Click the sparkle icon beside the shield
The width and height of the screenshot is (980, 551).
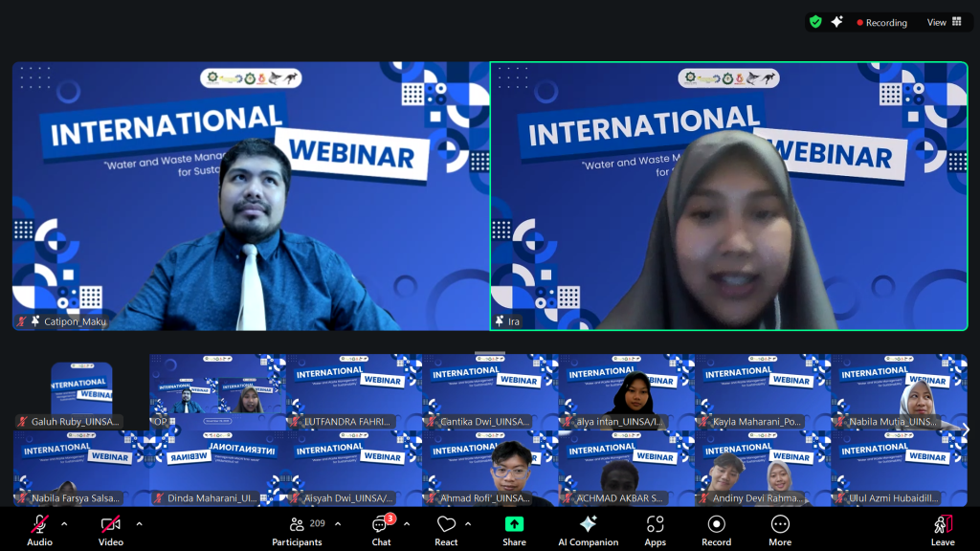pos(836,22)
